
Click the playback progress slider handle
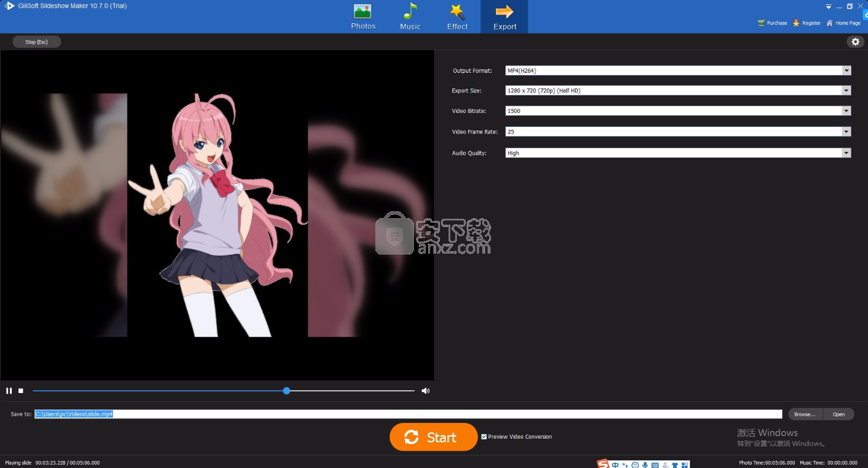coord(286,390)
